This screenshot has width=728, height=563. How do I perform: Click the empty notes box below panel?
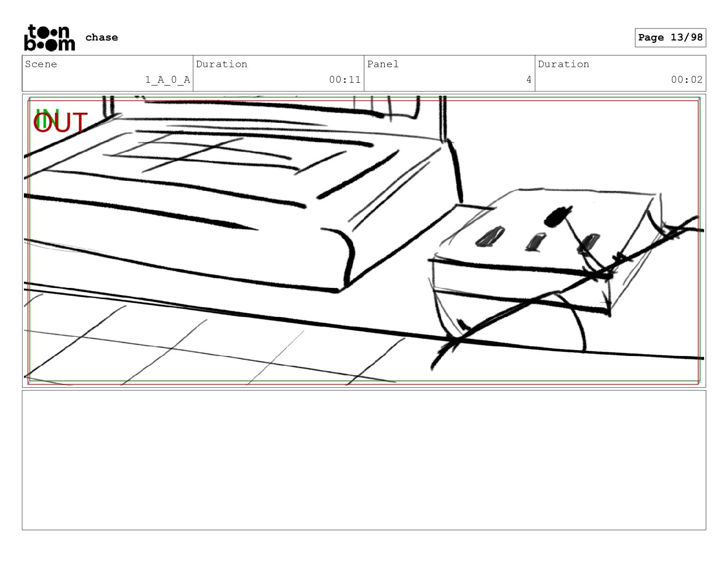point(364,460)
